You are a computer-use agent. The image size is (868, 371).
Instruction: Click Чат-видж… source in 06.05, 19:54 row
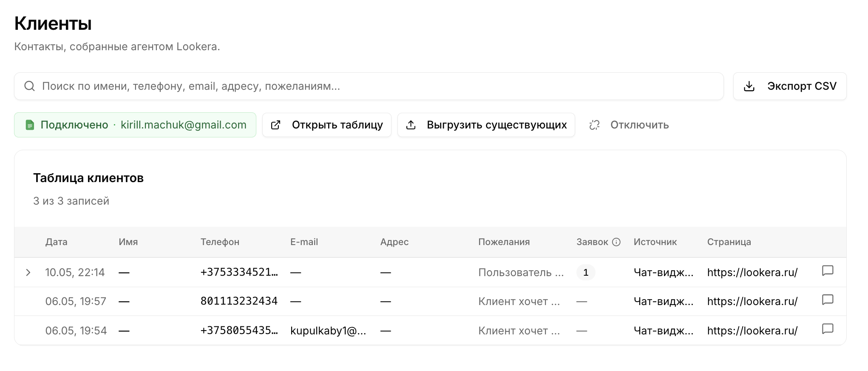tap(664, 331)
